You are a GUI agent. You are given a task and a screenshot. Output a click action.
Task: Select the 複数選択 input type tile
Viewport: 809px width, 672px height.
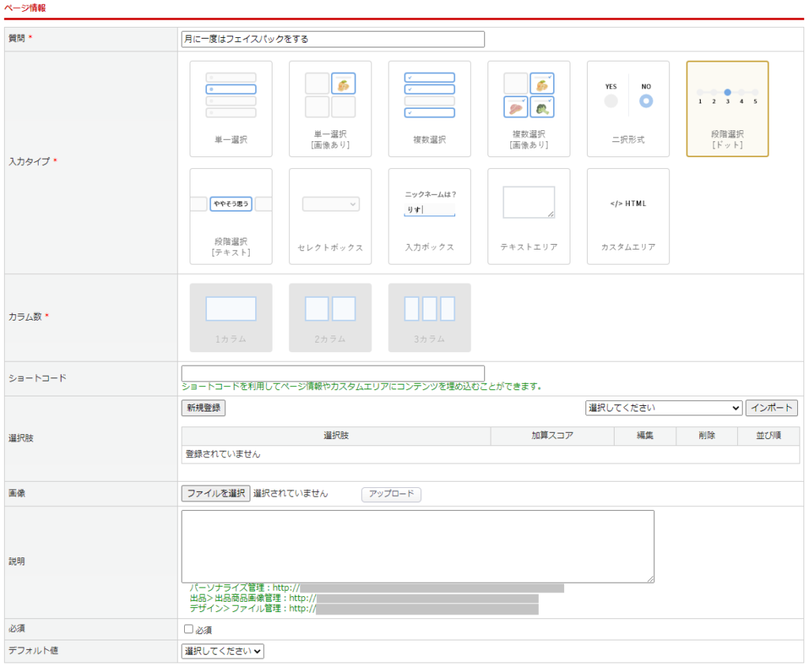[x=429, y=109]
